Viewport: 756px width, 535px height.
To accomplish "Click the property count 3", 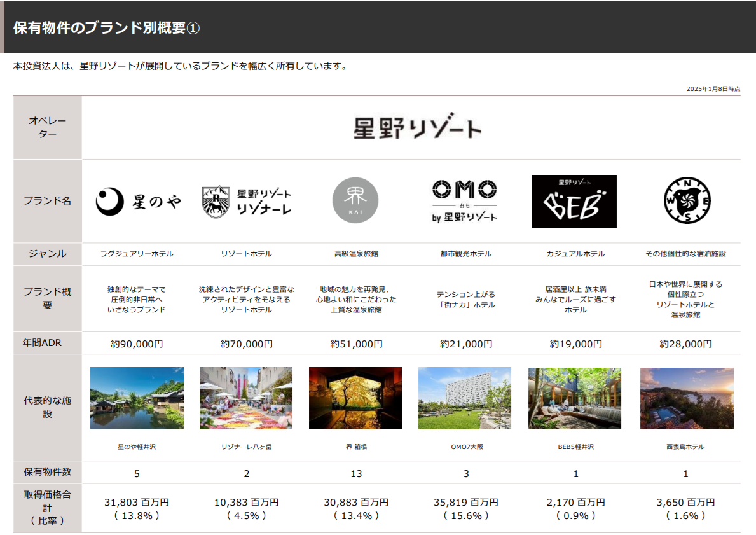I will coord(466,474).
